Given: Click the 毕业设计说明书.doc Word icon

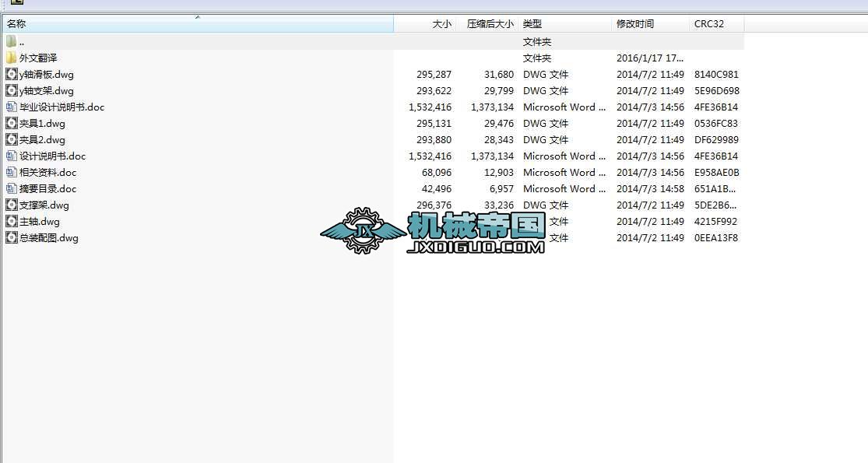Looking at the screenshot, I should 11,107.
